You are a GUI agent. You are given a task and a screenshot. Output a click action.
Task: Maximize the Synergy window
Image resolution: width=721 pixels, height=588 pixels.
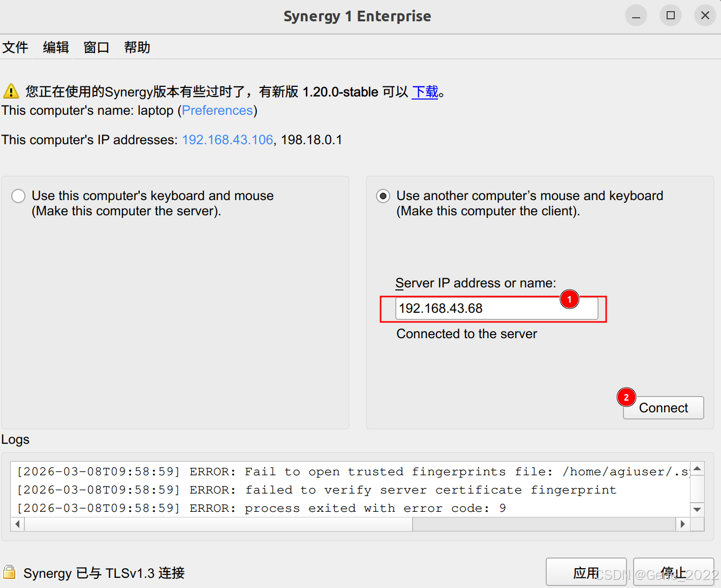[671, 15]
